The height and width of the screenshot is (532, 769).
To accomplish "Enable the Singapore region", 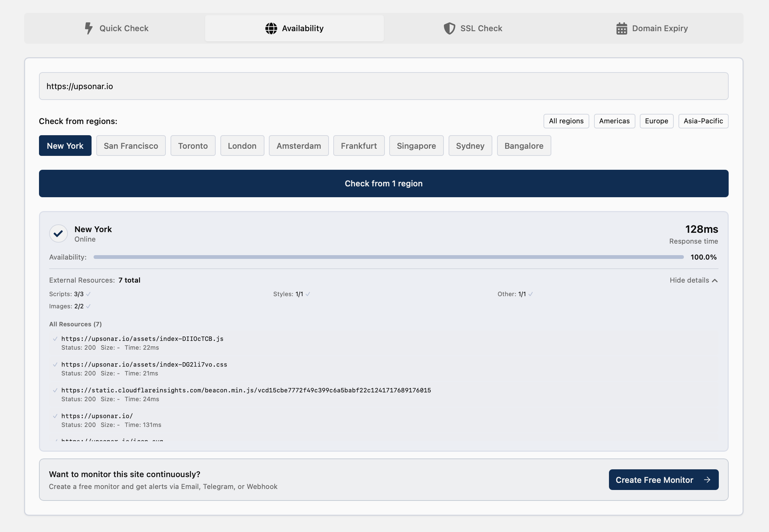I will click(416, 146).
